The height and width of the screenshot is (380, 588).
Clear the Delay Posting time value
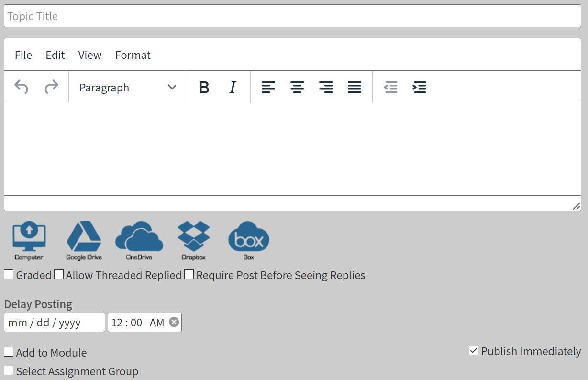pos(174,322)
